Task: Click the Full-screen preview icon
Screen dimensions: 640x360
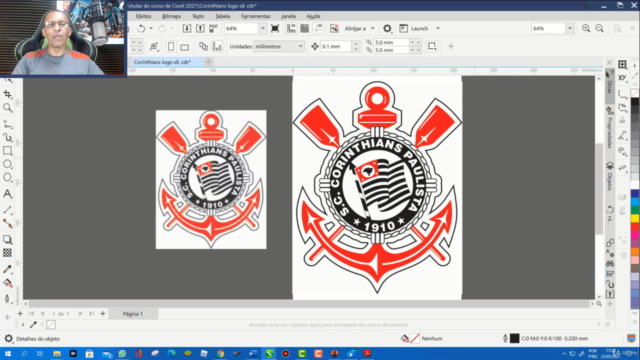Action: point(275,28)
